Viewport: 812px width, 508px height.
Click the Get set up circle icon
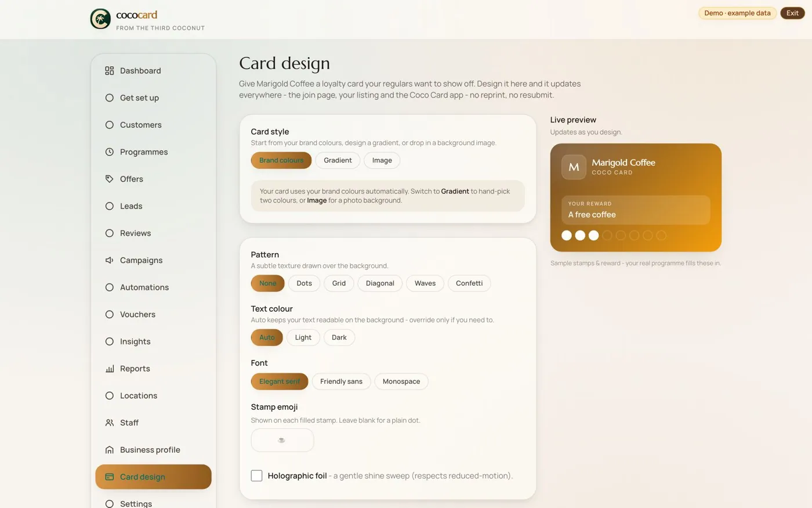point(109,98)
